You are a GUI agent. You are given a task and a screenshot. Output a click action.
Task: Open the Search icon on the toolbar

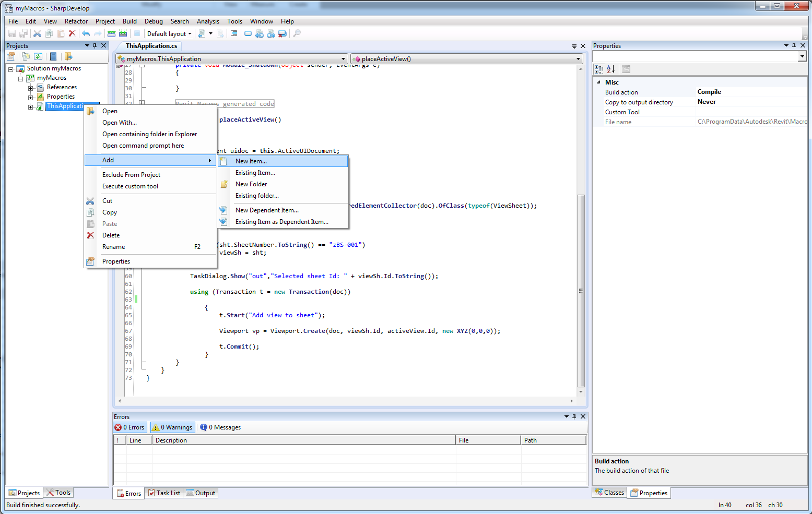[x=297, y=33]
